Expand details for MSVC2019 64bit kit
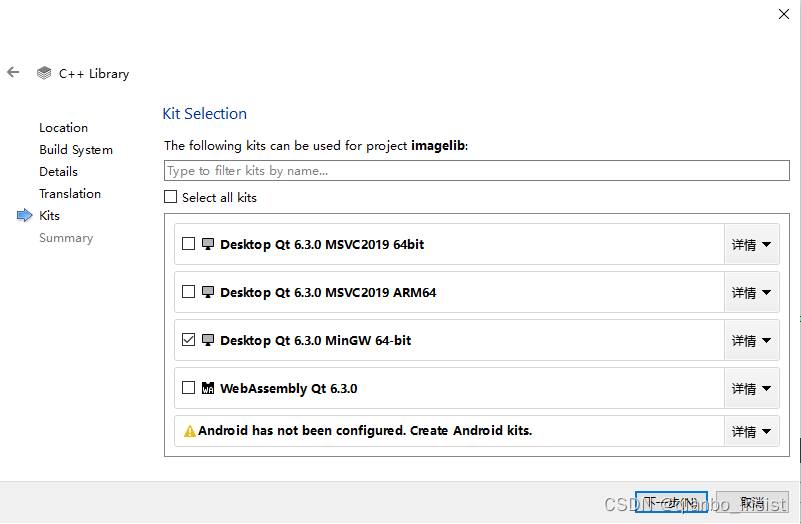The height and width of the screenshot is (524, 801). click(751, 244)
